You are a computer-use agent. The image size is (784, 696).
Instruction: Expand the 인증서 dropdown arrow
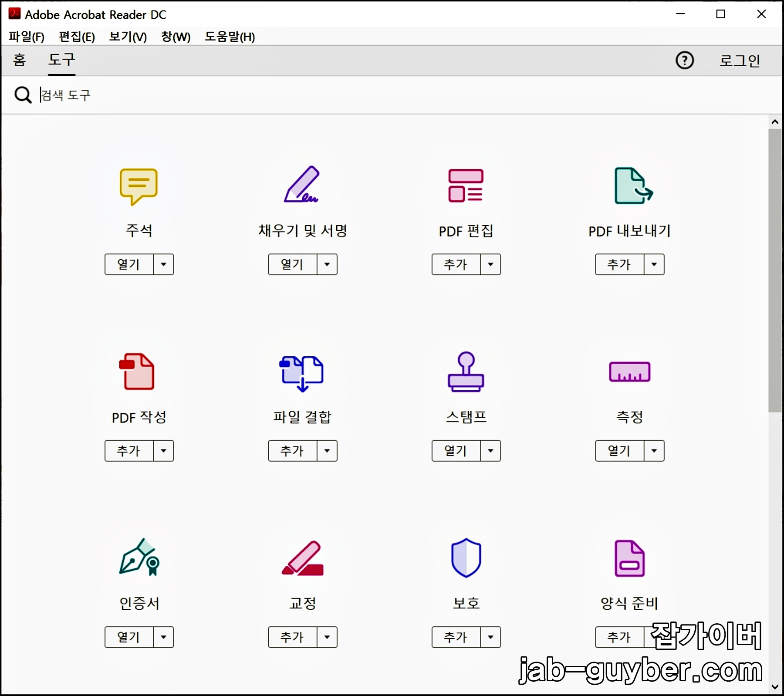click(163, 637)
